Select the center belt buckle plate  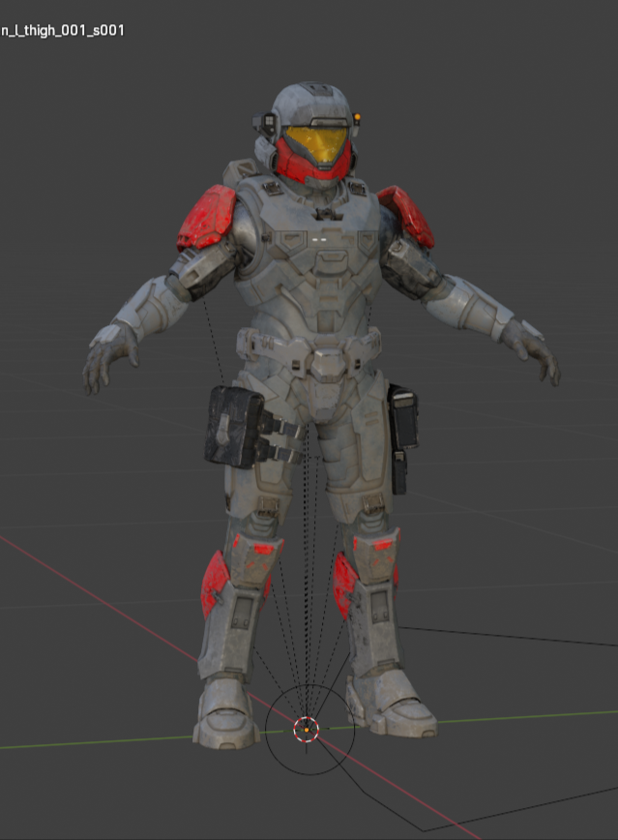pos(330,364)
